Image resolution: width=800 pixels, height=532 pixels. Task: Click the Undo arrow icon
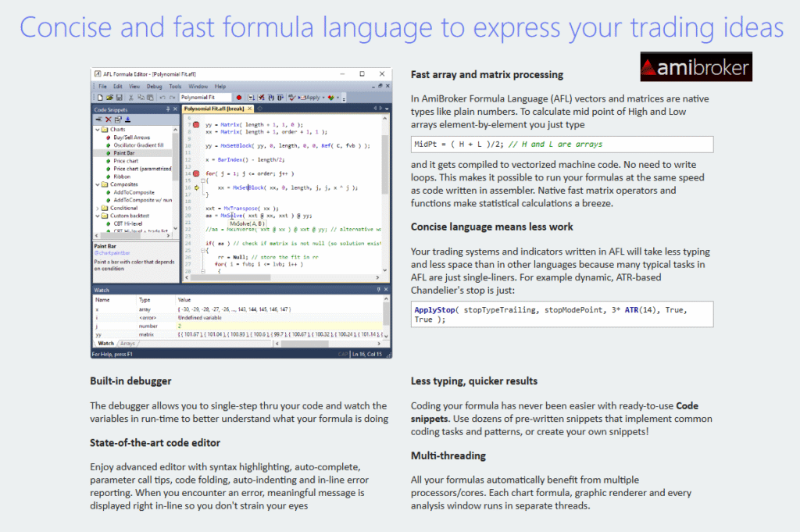[x=162, y=98]
